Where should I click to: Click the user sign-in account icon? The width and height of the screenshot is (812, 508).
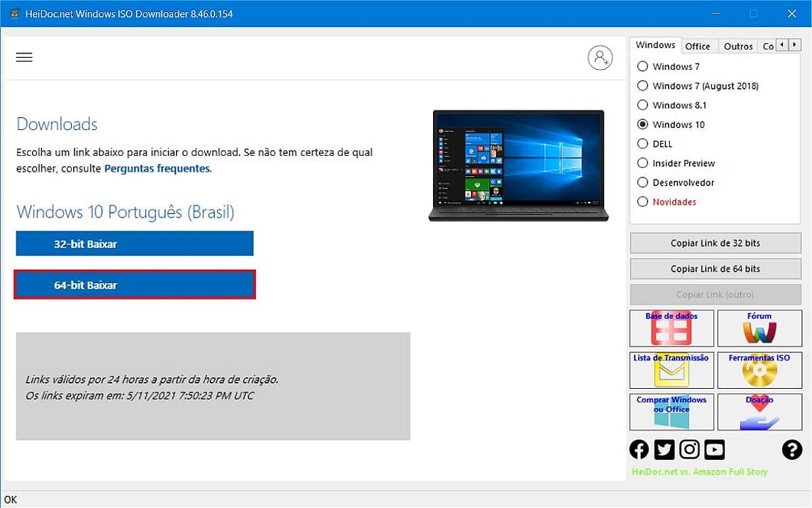pos(600,58)
